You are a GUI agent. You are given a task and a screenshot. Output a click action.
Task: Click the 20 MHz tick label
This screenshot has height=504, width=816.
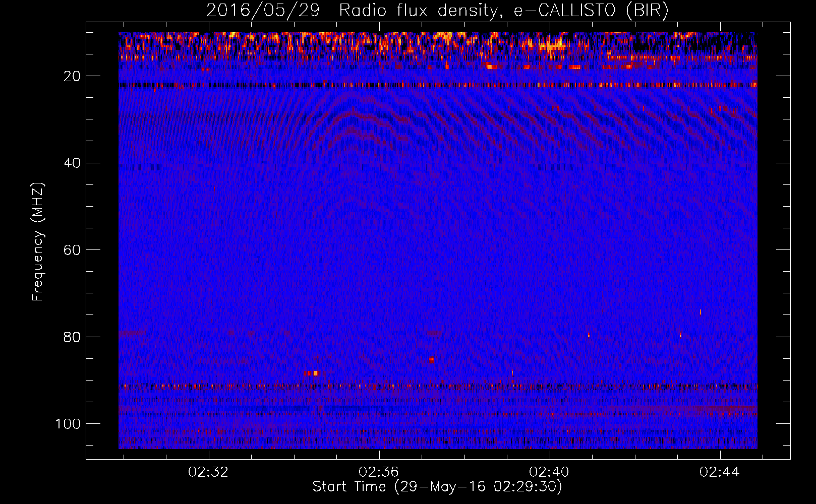[72, 76]
